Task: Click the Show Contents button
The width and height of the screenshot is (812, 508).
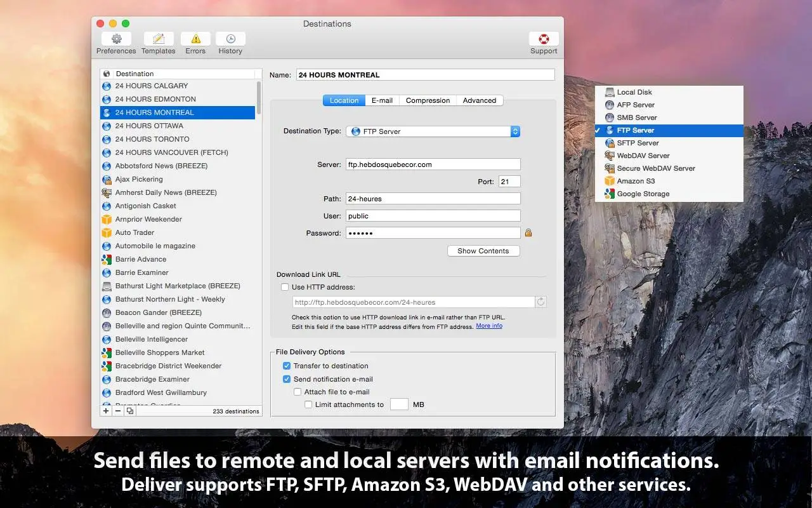Action: 483,251
